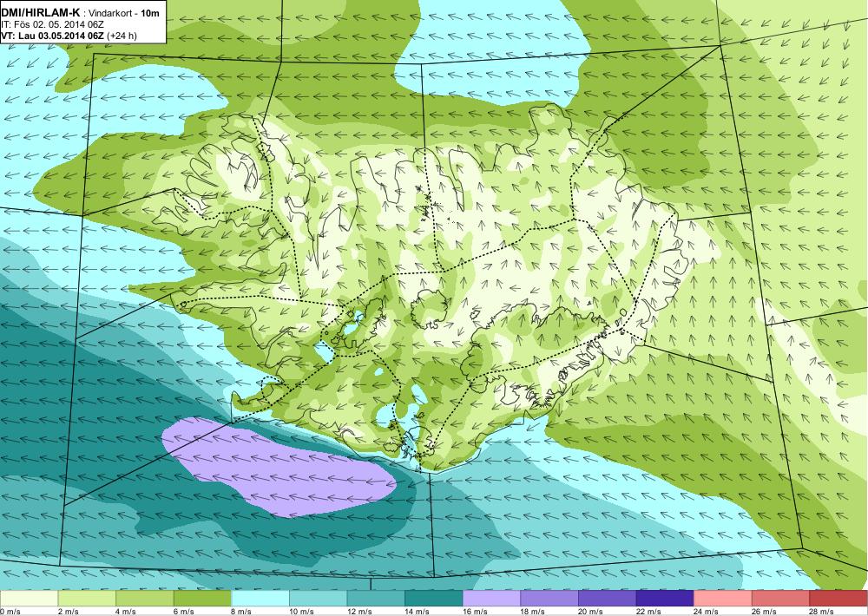Screen dimensions: 868x616
Task: Click the "16 m/s" legend label
Action: tap(475, 612)
